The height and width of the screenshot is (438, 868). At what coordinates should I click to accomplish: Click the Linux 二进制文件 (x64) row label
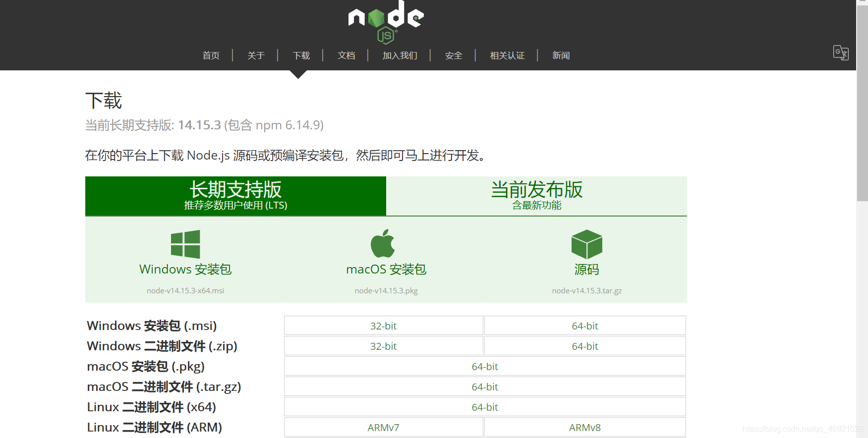(x=152, y=407)
